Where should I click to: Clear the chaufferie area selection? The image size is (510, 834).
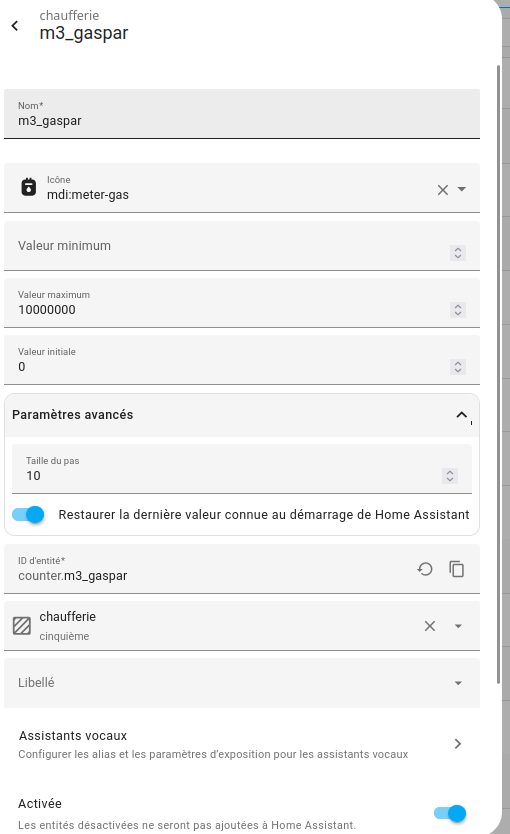(x=430, y=626)
